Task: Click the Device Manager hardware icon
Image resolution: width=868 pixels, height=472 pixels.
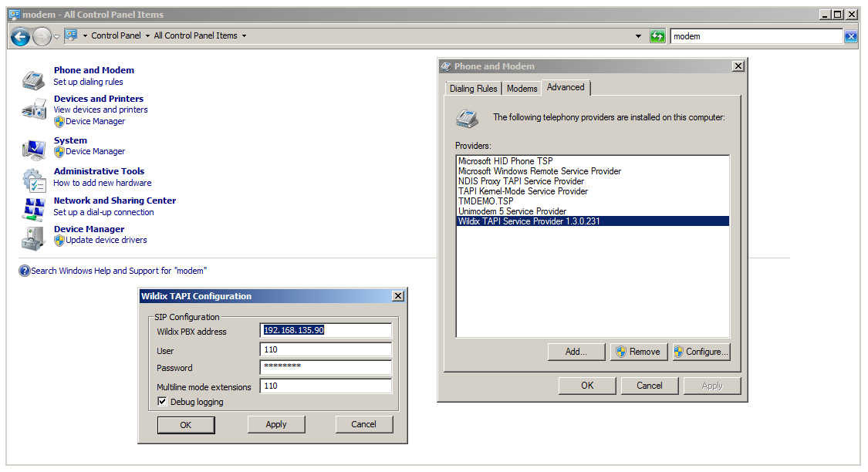Action: coord(32,238)
